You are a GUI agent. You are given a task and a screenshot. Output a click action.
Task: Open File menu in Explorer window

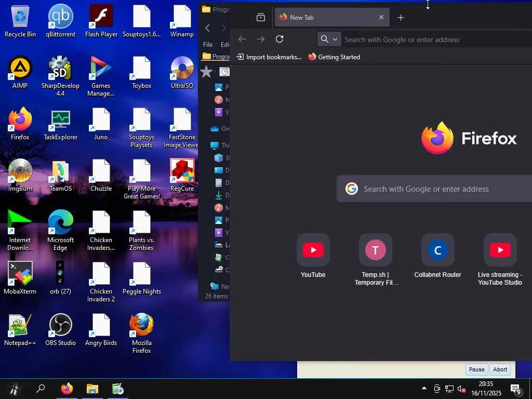[208, 45]
